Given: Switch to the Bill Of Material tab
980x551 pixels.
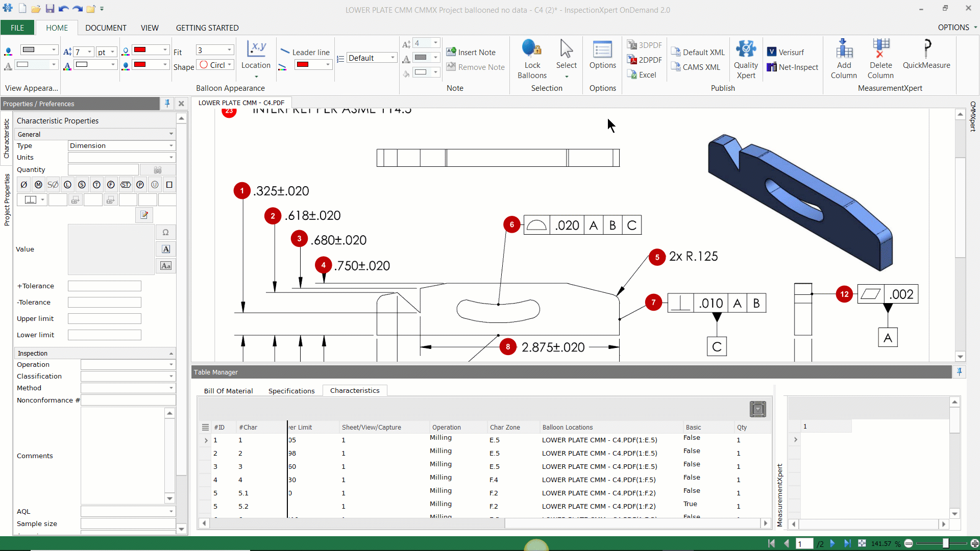Looking at the screenshot, I should [x=229, y=391].
